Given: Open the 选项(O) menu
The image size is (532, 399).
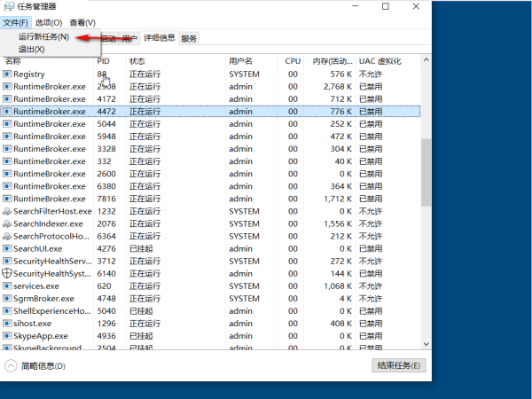Looking at the screenshot, I should (x=49, y=22).
